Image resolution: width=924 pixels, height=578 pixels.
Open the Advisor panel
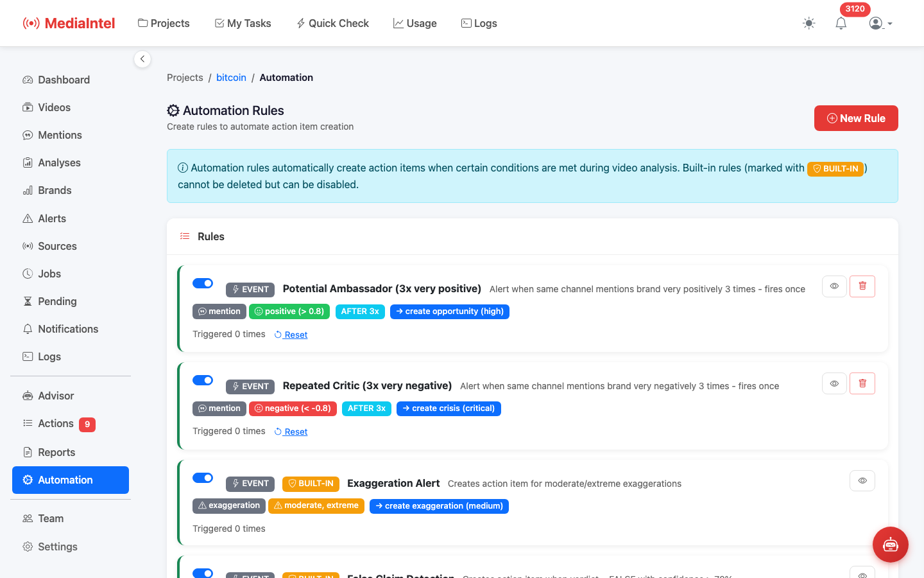tap(56, 396)
